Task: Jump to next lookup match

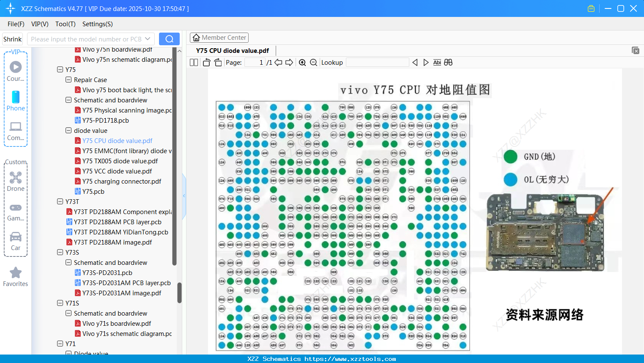Action: pos(426,63)
